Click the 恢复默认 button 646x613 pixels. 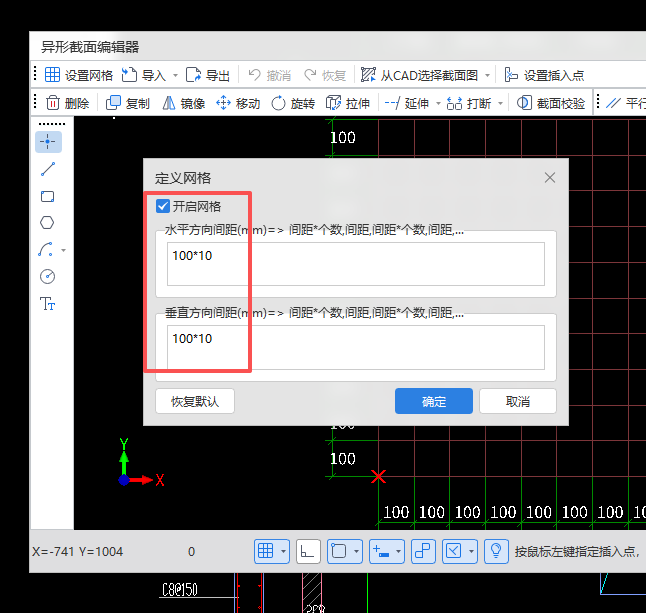coord(195,401)
